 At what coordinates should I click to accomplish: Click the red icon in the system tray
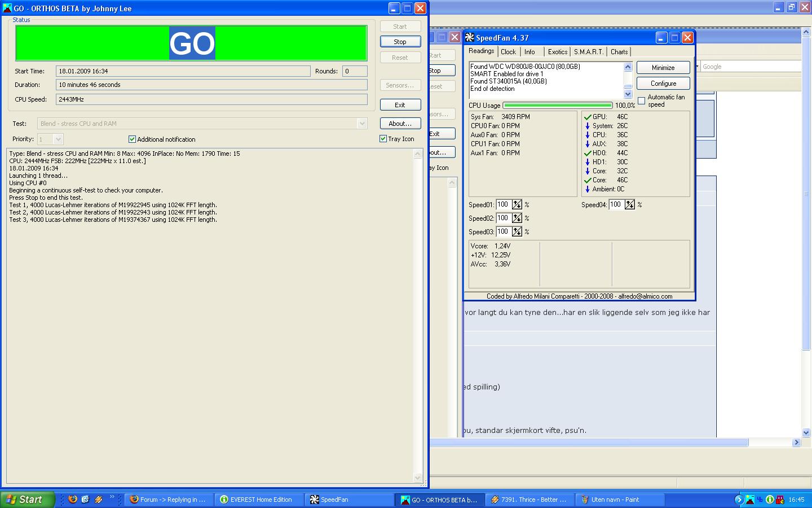(780, 500)
